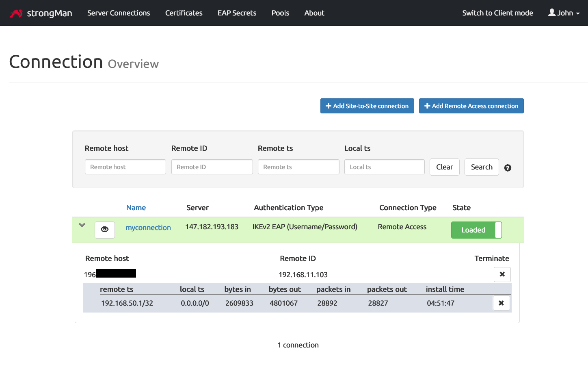Image resolution: width=588 pixels, height=367 pixels.
Task: Open the search help question-mark icon
Action: click(508, 167)
